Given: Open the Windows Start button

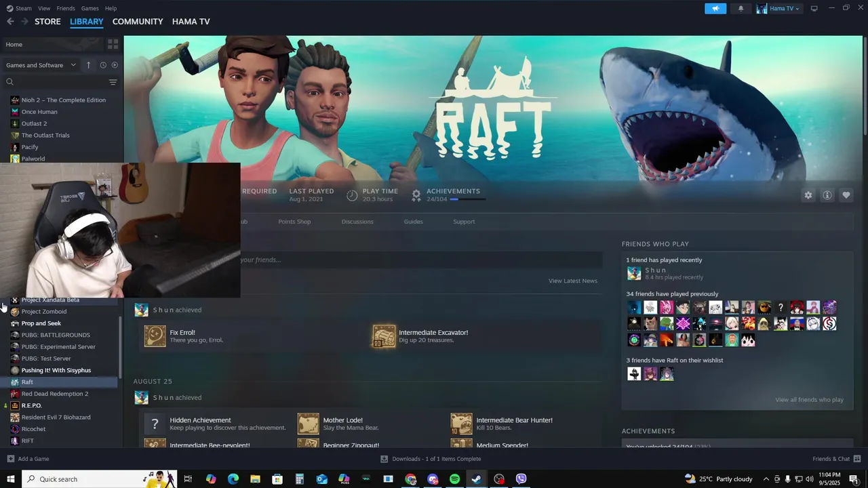Looking at the screenshot, I should click(11, 479).
